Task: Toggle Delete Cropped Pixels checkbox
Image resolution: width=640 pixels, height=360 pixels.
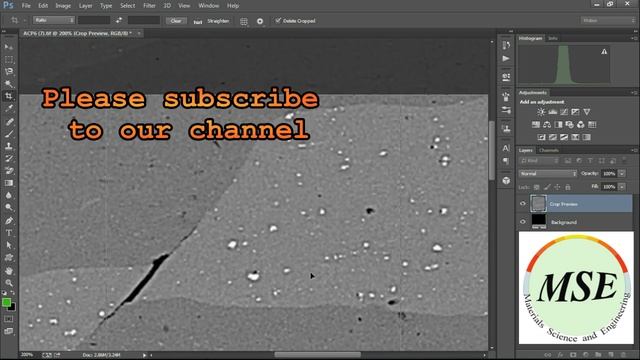Action: pyautogui.click(x=278, y=20)
